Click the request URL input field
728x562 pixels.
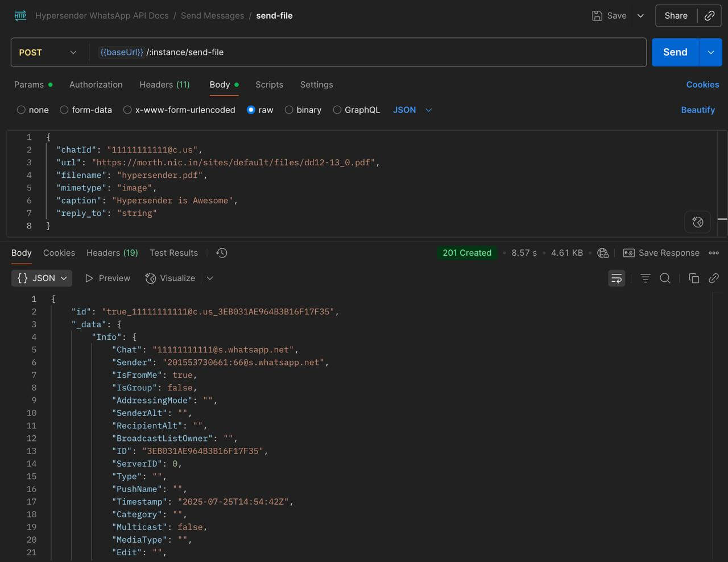point(367,52)
